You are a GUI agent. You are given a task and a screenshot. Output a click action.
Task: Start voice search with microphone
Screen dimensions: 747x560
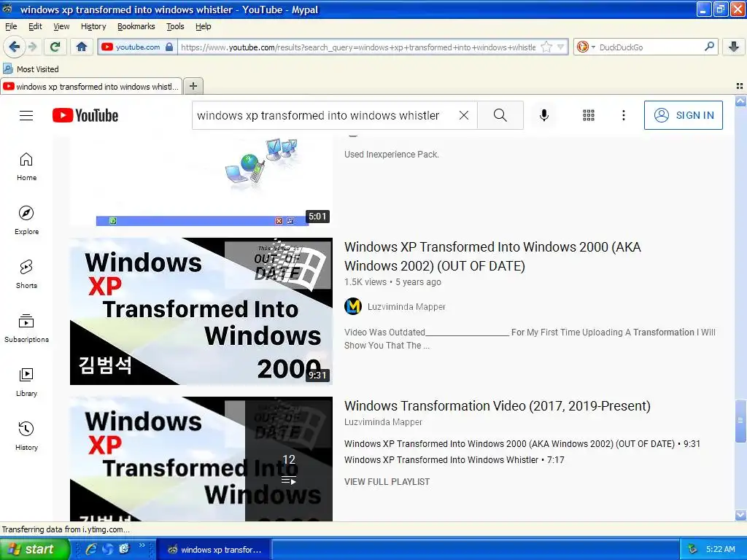coord(544,115)
